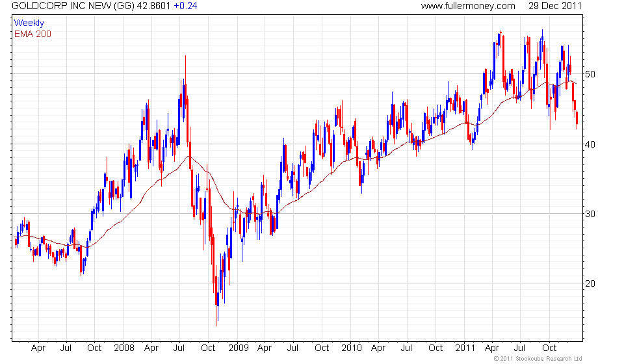
Task: Click the 2009 year axis label
Action: [238, 348]
